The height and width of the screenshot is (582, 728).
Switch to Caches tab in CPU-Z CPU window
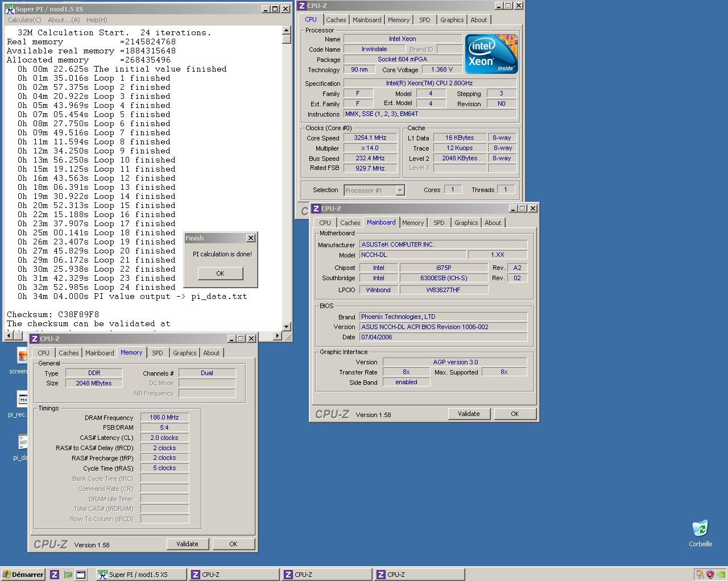pos(336,20)
